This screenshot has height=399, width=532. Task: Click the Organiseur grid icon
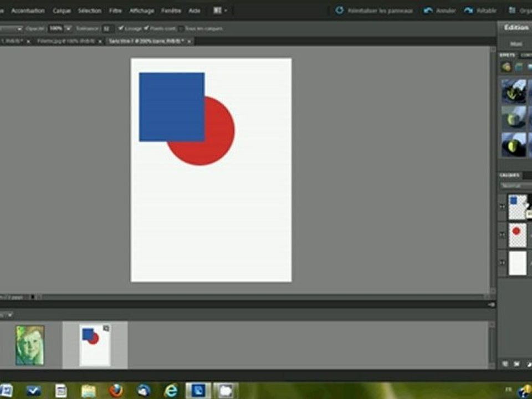[x=512, y=11]
